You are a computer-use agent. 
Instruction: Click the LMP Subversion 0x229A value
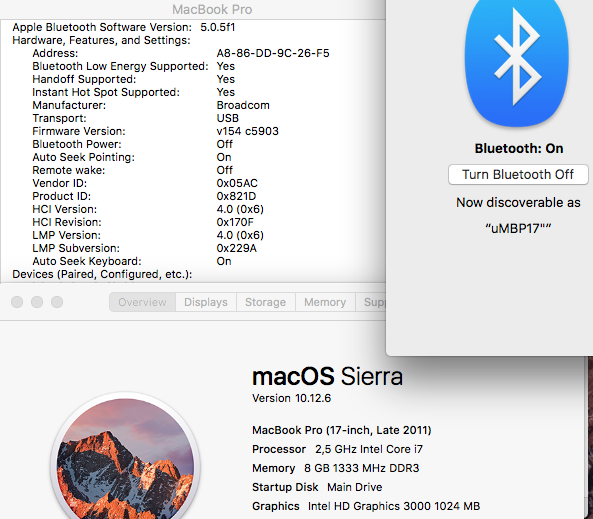point(236,248)
